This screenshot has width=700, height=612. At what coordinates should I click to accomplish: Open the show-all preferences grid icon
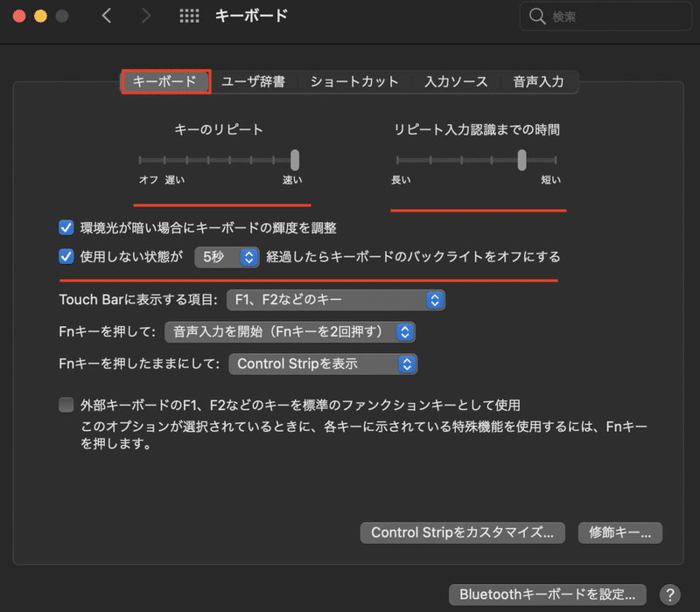(189, 16)
